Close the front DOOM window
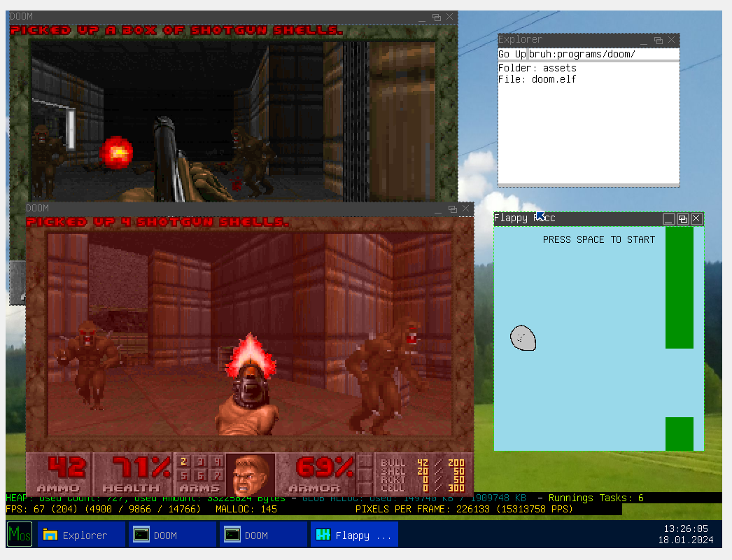732x560 pixels. (465, 209)
